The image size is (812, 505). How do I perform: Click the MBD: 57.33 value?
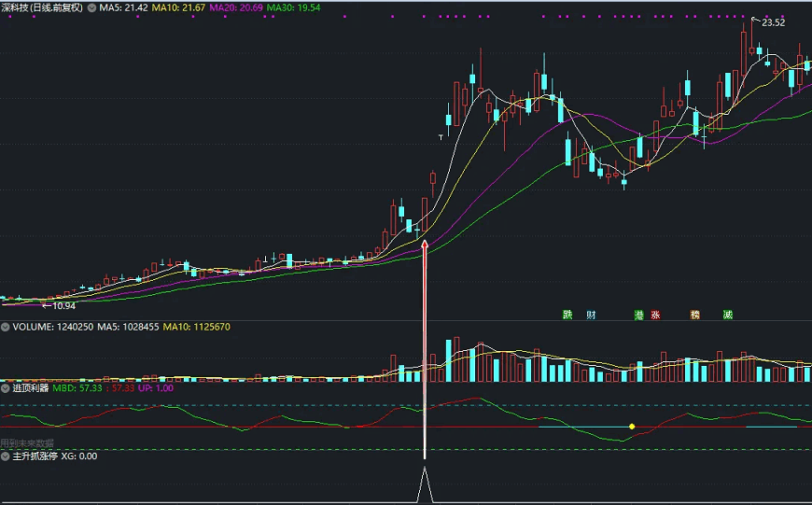77,388
